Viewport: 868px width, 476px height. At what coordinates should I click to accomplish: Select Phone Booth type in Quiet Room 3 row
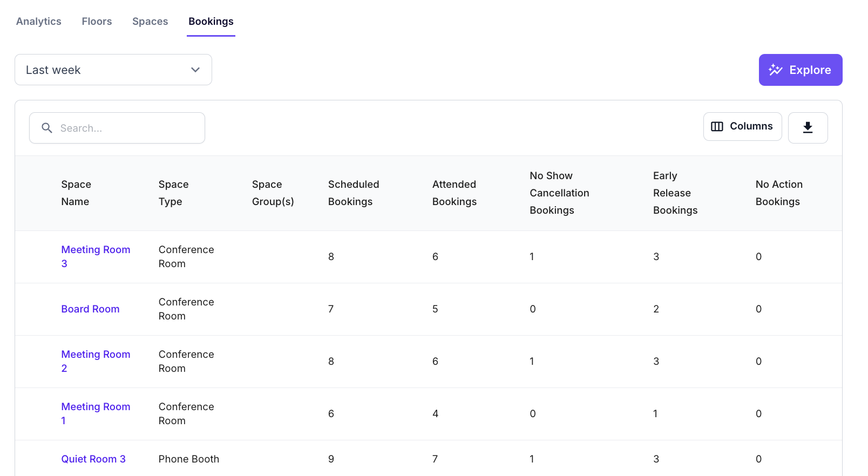pos(189,459)
